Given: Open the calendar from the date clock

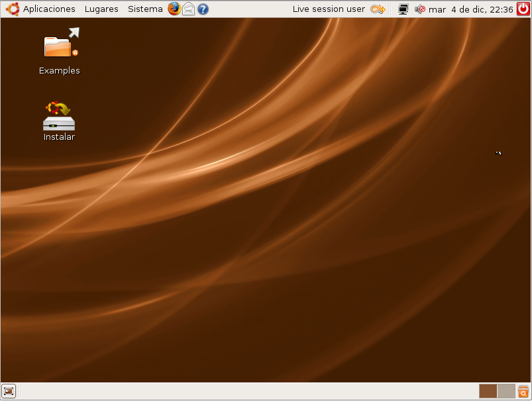Looking at the screenshot, I should click(x=471, y=9).
